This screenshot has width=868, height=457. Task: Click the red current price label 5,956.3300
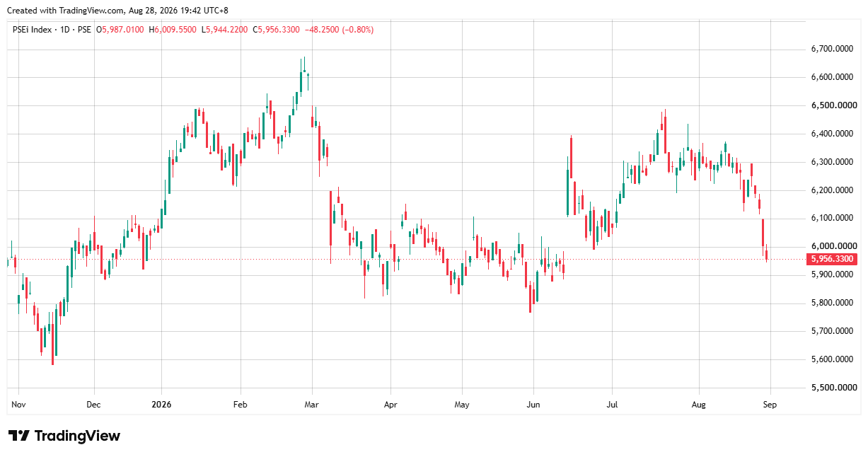point(832,259)
